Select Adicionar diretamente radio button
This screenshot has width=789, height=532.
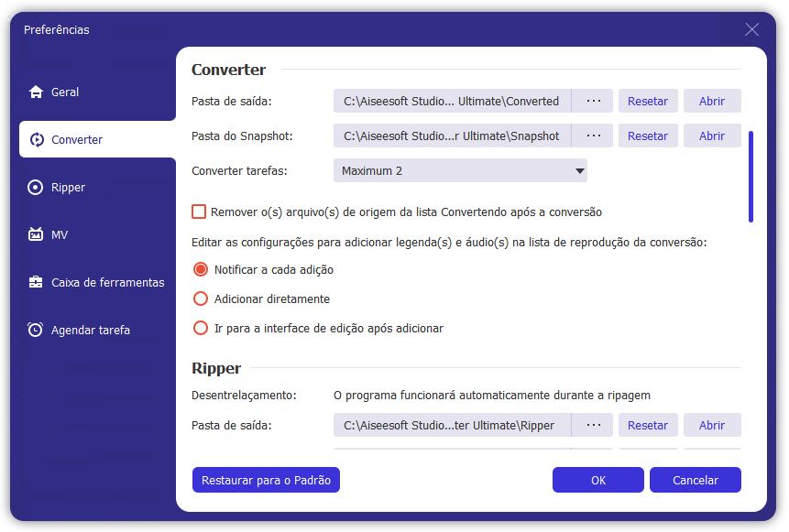coord(200,299)
